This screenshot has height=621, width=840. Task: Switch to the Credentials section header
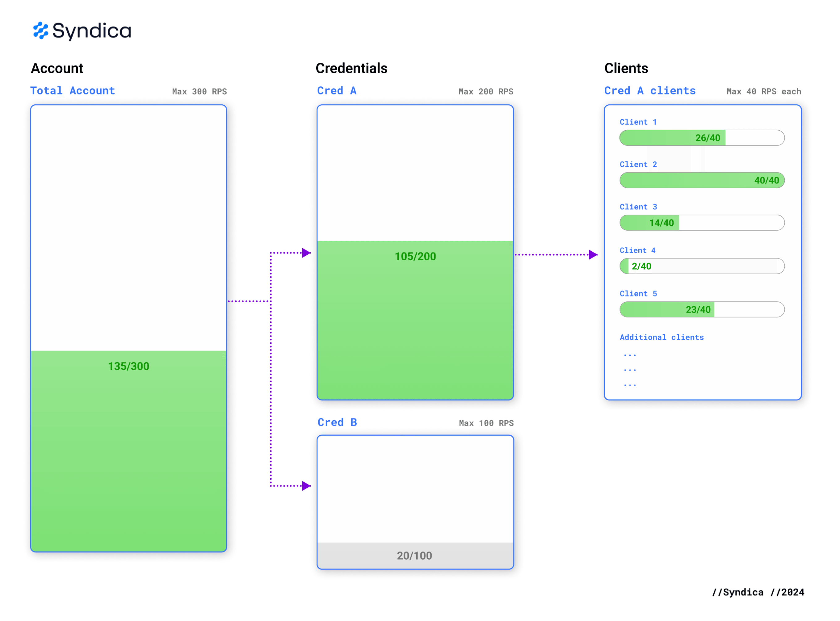pos(351,68)
